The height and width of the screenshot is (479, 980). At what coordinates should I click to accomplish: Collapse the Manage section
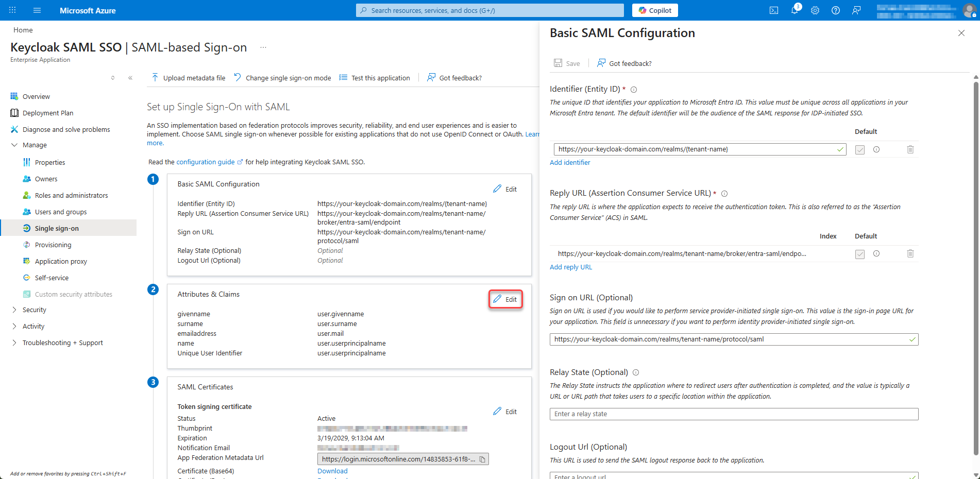point(14,145)
